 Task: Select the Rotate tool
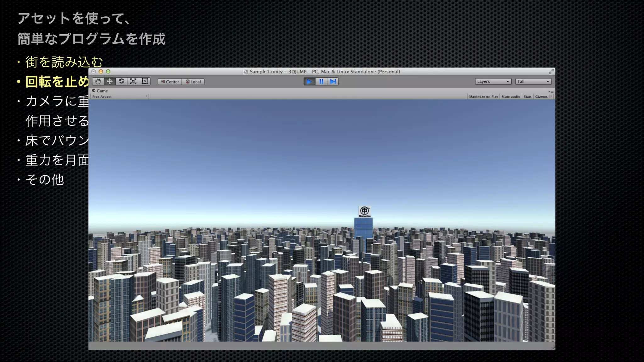coord(121,82)
